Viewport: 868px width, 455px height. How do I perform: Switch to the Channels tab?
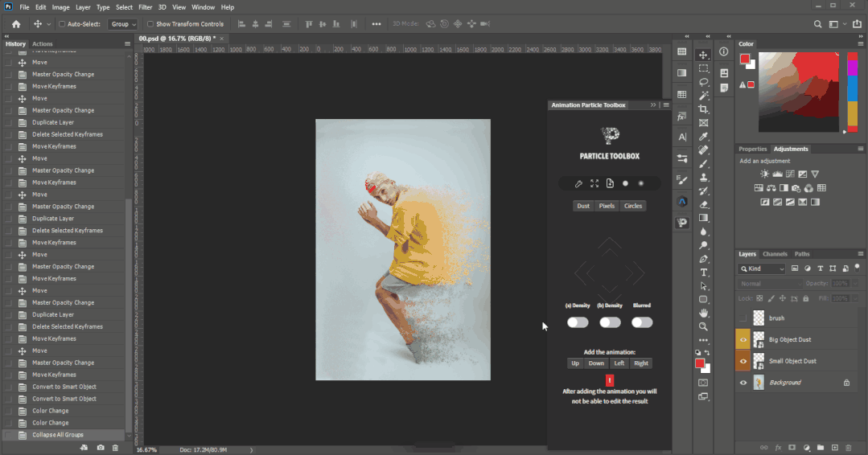[x=775, y=254]
